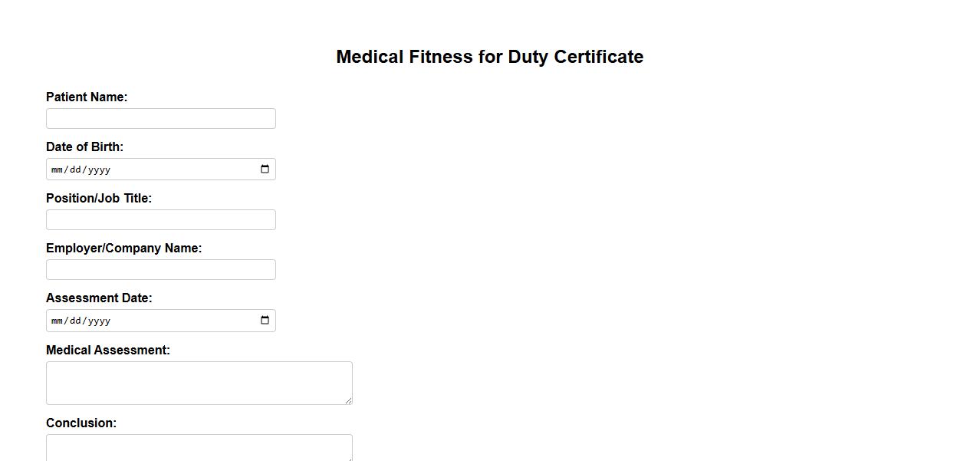Image resolution: width=980 pixels, height=461 pixels.
Task: Select the day segment in Assessment Date
Action: (x=75, y=321)
